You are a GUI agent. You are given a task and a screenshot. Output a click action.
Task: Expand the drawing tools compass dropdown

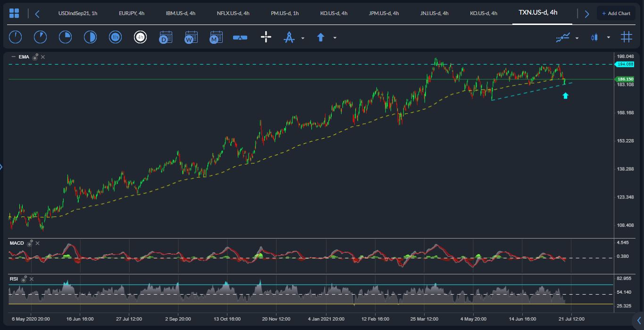tap(303, 38)
